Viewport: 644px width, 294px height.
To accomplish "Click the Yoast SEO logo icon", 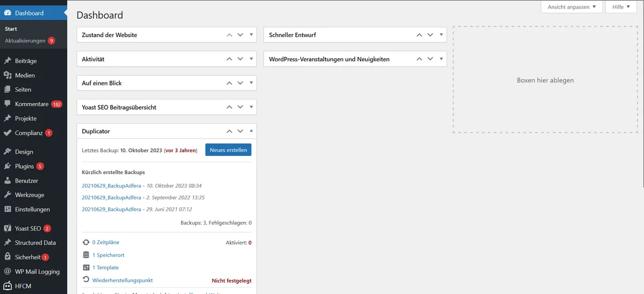I will (8, 228).
